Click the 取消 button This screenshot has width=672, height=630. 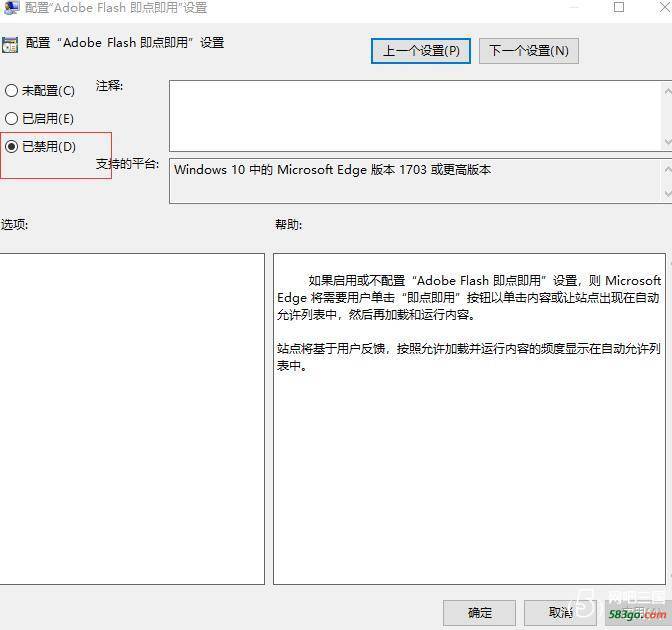[560, 613]
